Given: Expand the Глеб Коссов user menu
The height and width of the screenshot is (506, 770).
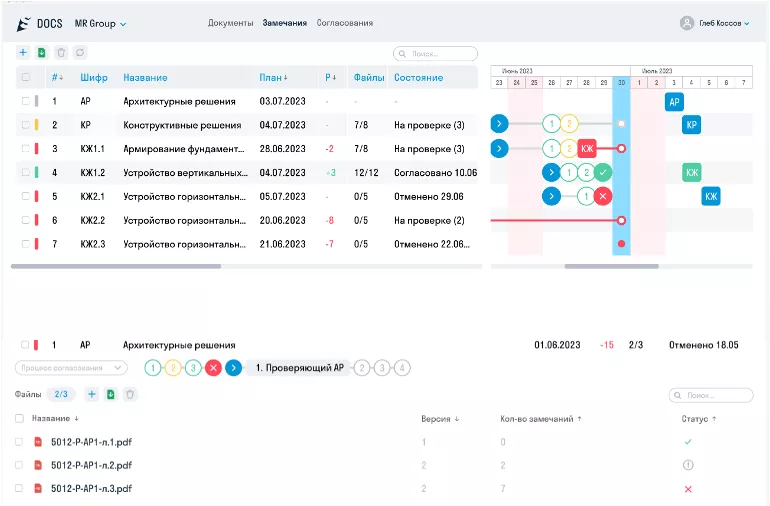Looking at the screenshot, I should coord(715,23).
